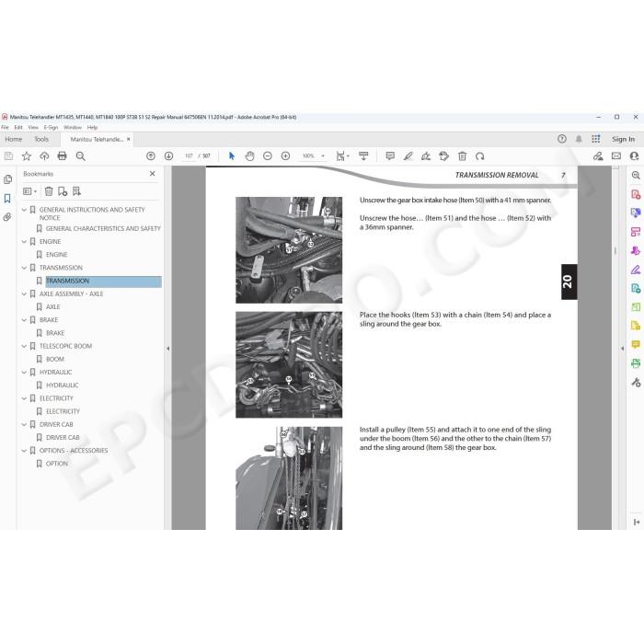Open the Help menu
This screenshot has height=644, width=644.
92,128
